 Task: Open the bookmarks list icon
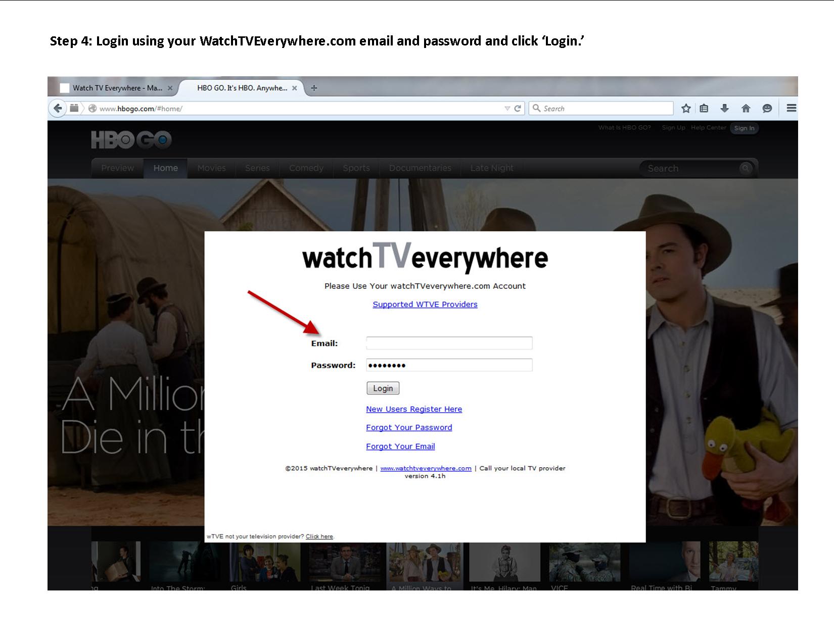[x=704, y=108]
